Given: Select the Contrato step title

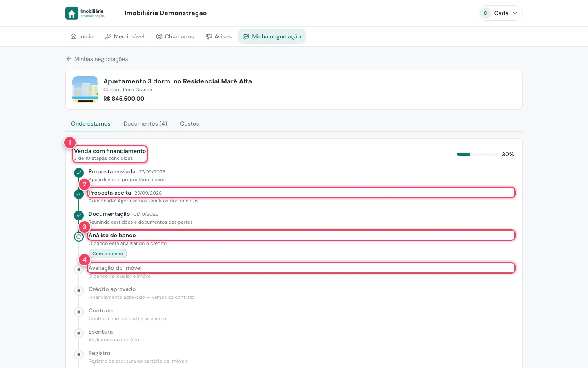Looking at the screenshot, I should pos(100,310).
